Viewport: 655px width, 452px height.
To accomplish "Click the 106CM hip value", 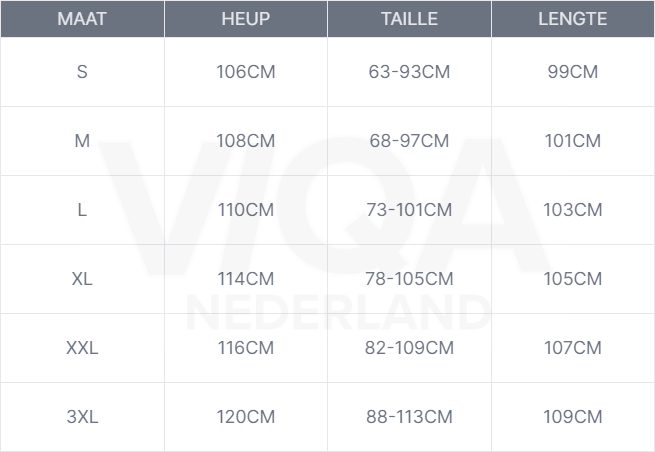I will click(245, 72).
